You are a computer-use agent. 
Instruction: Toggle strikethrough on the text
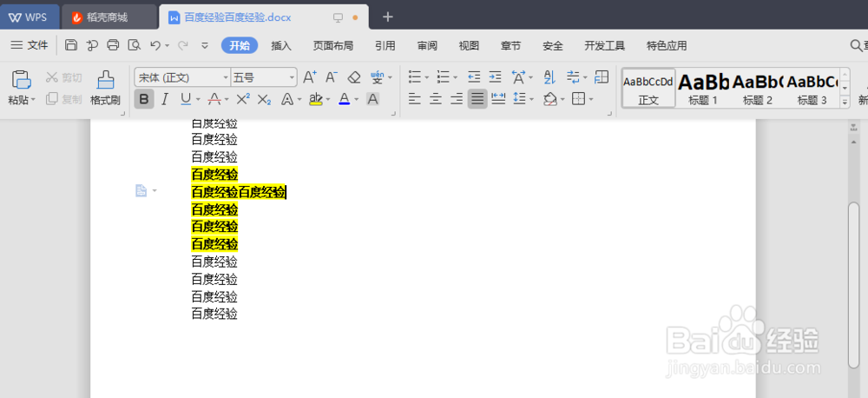(214, 99)
